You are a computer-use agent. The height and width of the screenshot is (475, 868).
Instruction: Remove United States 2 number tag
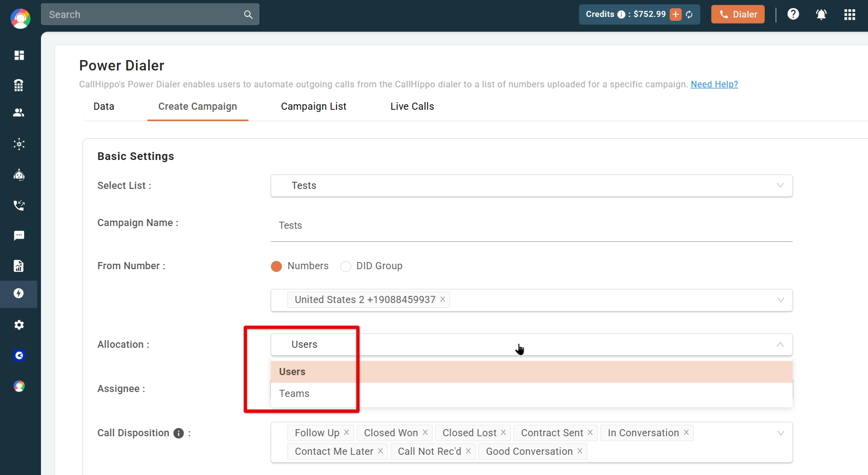[442, 299]
